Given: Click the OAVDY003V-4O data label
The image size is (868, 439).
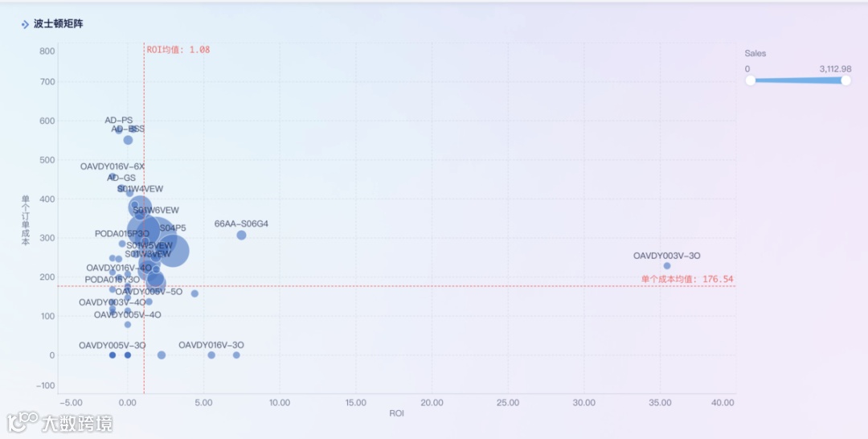Looking at the screenshot, I should point(112,302).
